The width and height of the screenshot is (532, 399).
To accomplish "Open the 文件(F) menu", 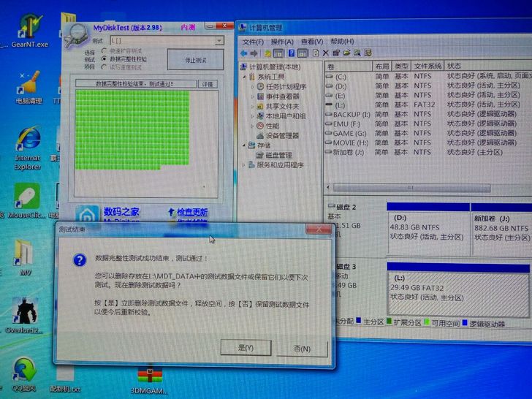I will [253, 42].
